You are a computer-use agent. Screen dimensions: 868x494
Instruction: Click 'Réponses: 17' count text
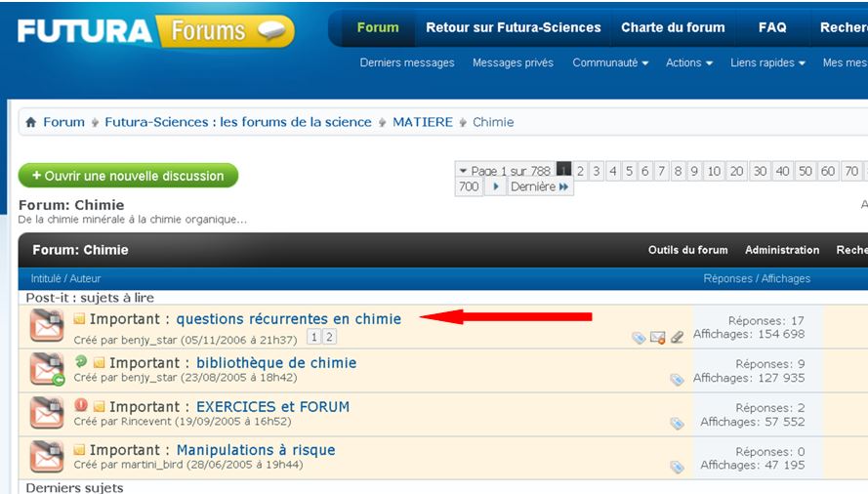coord(766,320)
